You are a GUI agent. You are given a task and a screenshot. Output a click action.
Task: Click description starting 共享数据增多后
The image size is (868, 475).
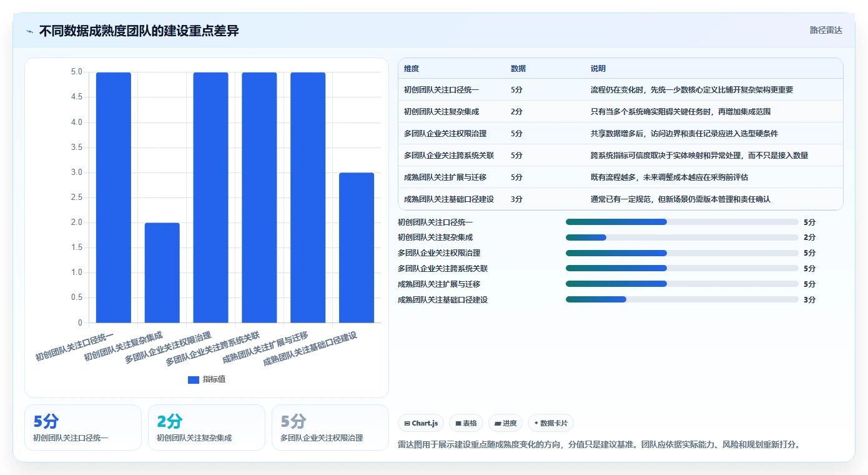684,134
